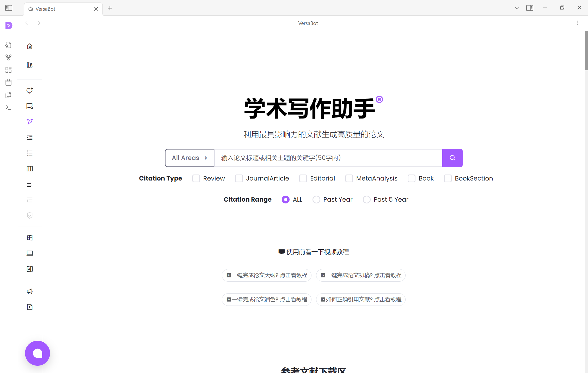Viewport: 588px width, 373px height.
Task: Open the 如何正确引用文献 tutorial link
Action: [361, 299]
